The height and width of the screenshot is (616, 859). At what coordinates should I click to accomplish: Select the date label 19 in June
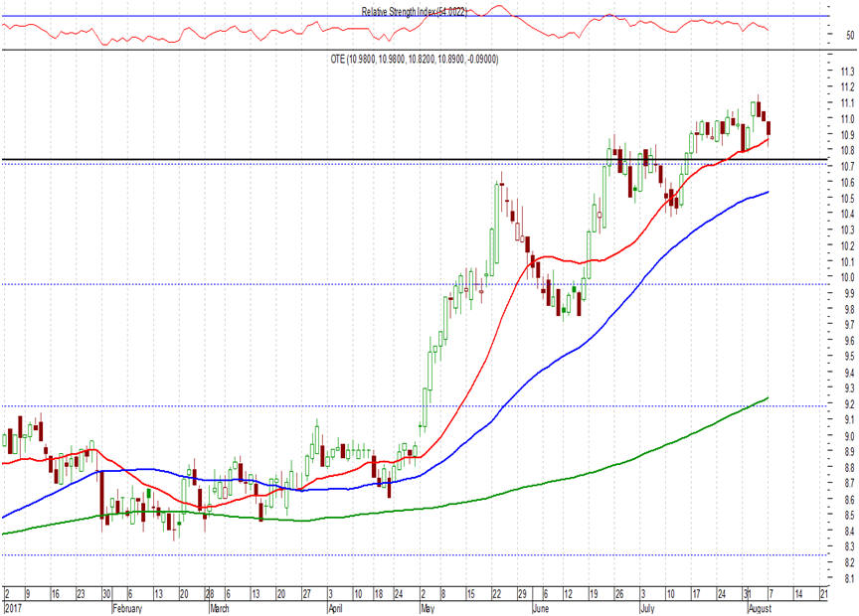594,594
